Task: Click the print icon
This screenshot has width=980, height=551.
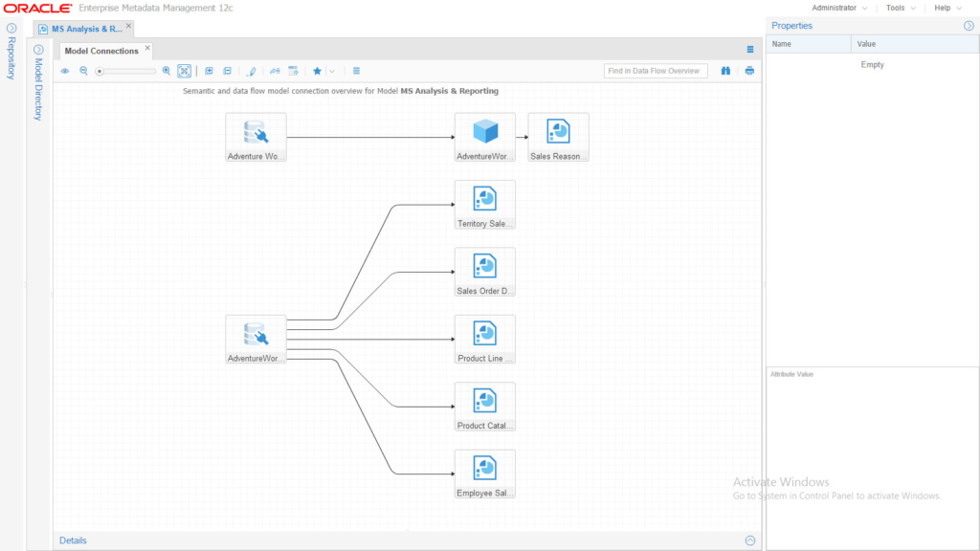Action: point(749,71)
